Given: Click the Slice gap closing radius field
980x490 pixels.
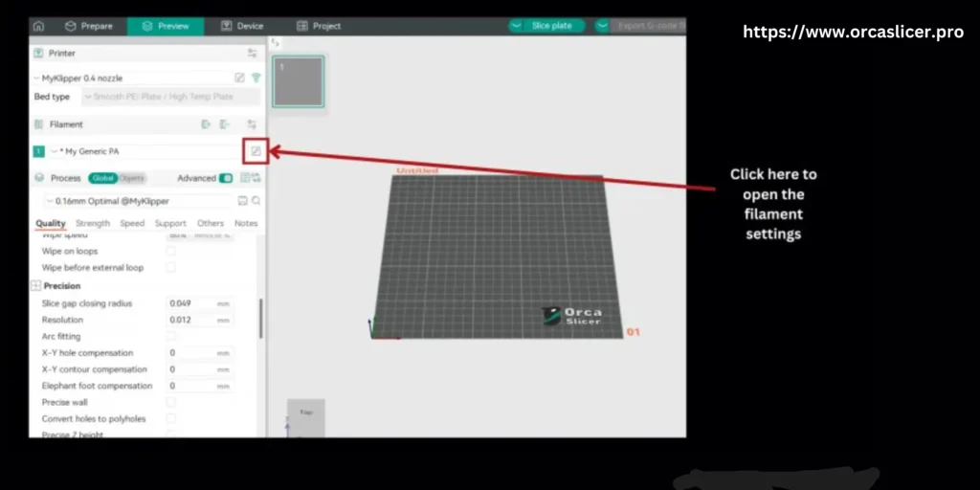Looking at the screenshot, I should [x=199, y=303].
